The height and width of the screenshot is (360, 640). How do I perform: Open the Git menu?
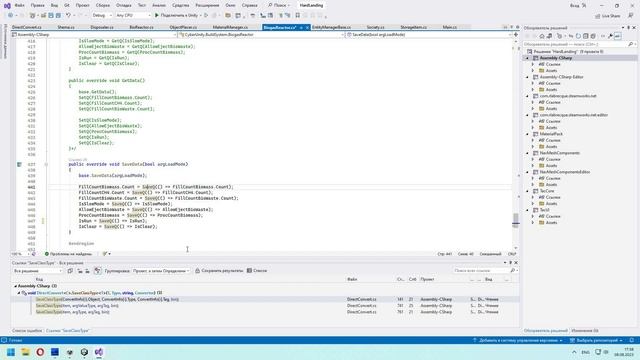click(x=67, y=5)
